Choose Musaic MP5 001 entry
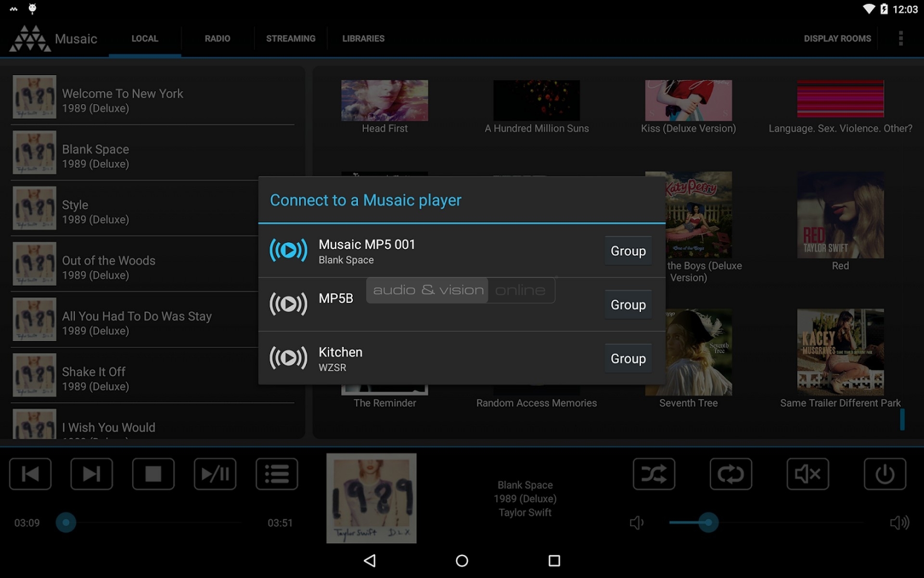 point(462,251)
